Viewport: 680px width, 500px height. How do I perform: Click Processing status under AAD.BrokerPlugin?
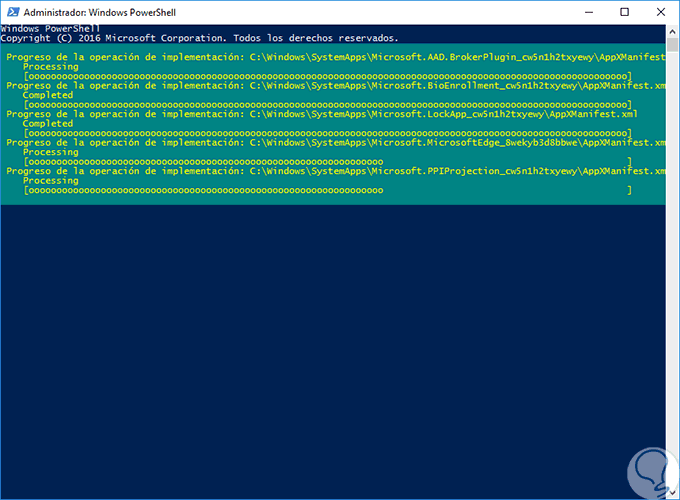[x=51, y=67]
